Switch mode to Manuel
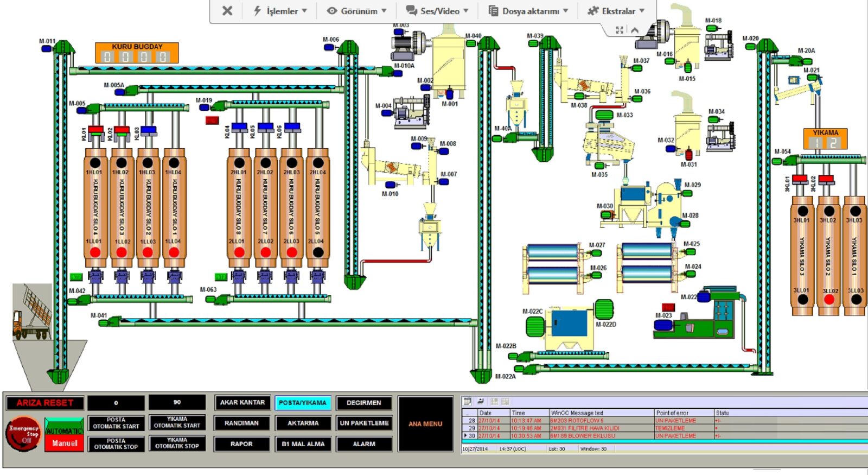Screen dimensions: 868x475 tap(65, 443)
